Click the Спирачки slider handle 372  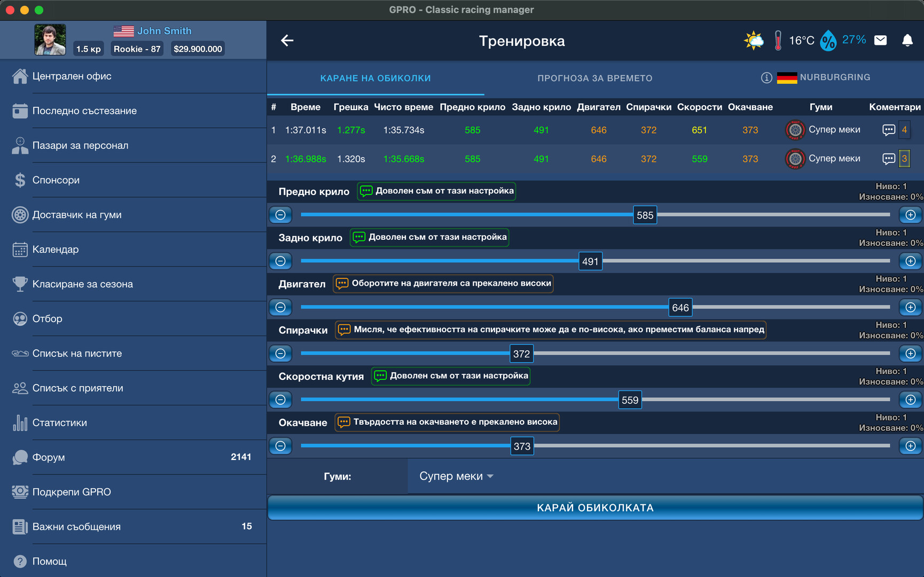(521, 354)
